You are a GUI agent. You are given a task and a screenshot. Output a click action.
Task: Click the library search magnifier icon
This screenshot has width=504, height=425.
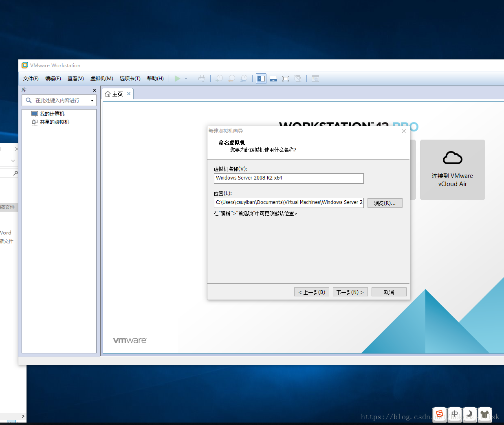29,100
